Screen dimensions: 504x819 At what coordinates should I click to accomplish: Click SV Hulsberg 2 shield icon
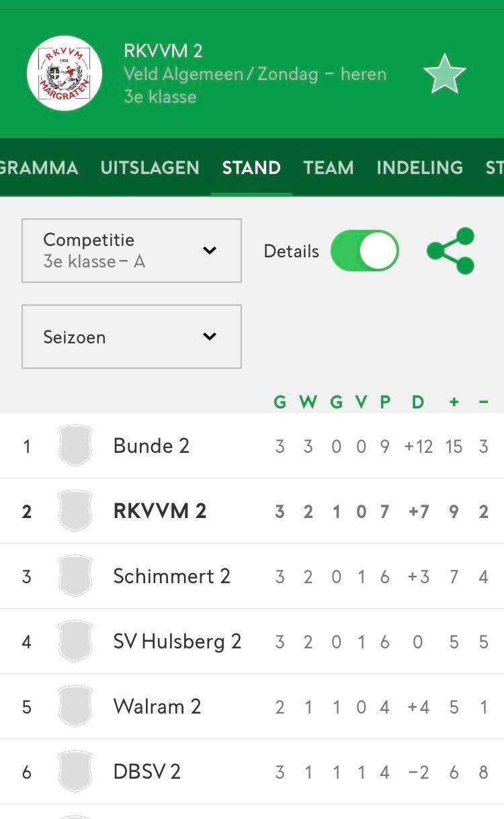(75, 641)
